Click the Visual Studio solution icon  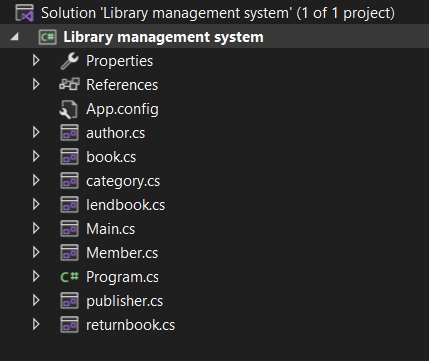pyautogui.click(x=25, y=13)
